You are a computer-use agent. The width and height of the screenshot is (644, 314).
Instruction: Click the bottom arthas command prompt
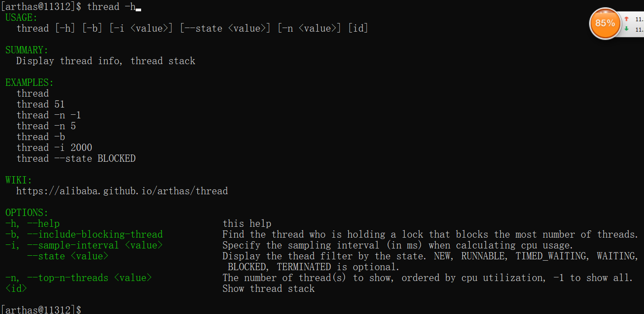coord(41,309)
